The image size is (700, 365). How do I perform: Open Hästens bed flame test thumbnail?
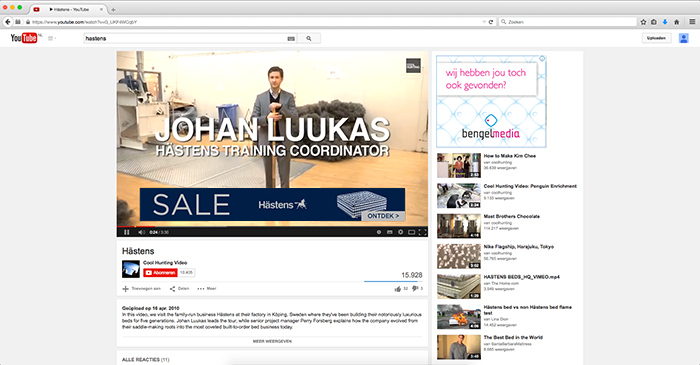coord(459,317)
